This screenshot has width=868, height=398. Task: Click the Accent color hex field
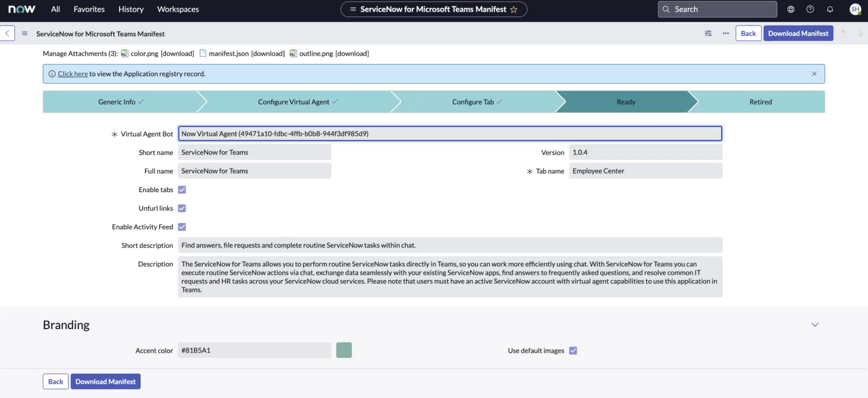[255, 350]
